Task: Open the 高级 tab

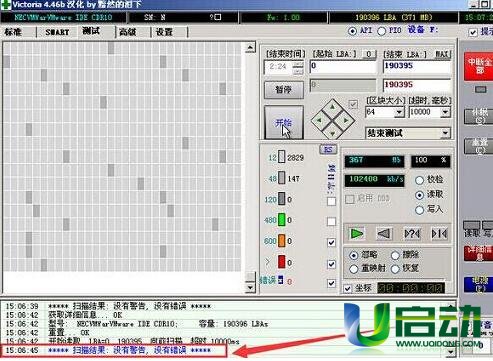Action: [128, 32]
